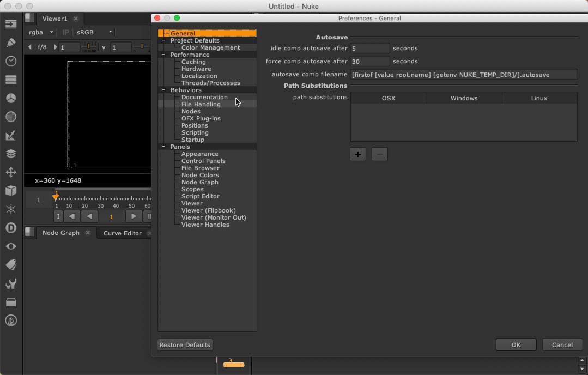This screenshot has height=375, width=588.
Task: Open Hardware preferences page
Action: pos(196,69)
